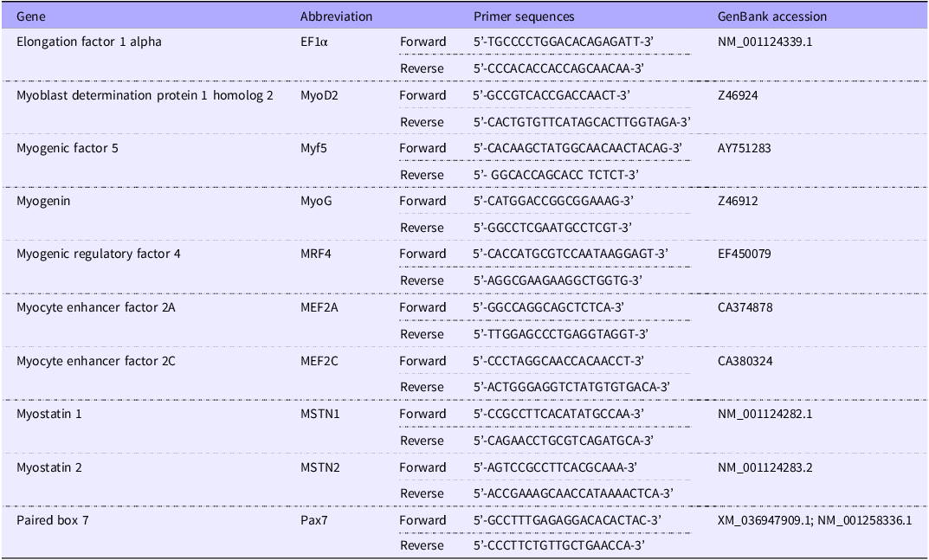929x560 pixels.
Task: Open GenBank accession EF450079
Action: click(x=745, y=254)
